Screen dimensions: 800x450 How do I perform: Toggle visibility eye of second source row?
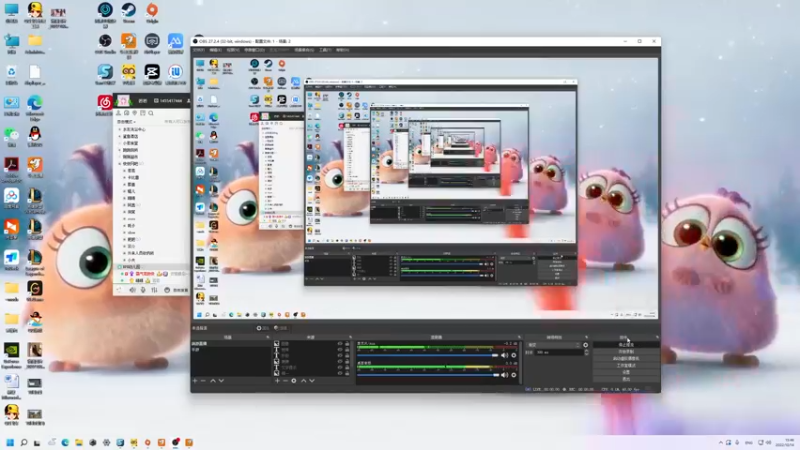[340, 350]
